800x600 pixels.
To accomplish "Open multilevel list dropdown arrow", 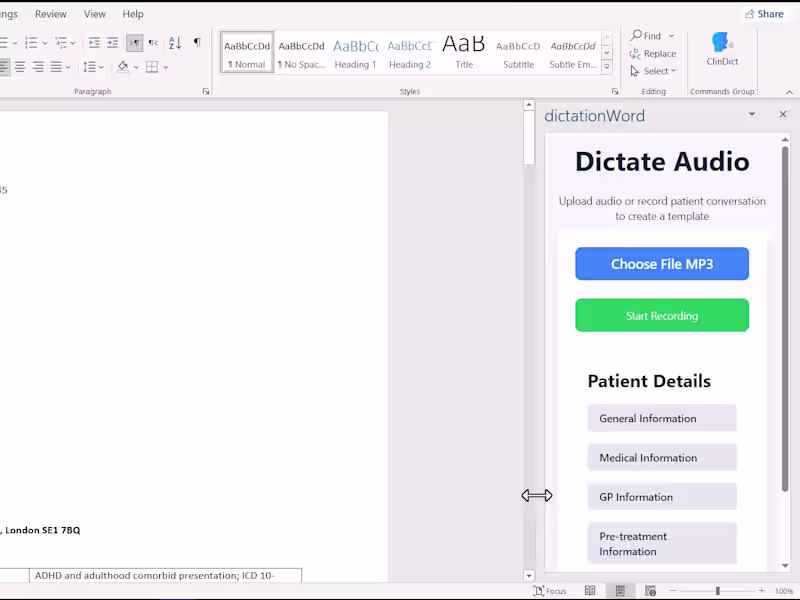I will (73, 43).
